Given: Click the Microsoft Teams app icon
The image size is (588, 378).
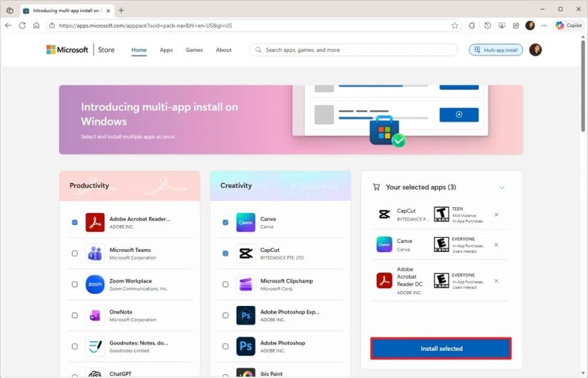Looking at the screenshot, I should (95, 253).
